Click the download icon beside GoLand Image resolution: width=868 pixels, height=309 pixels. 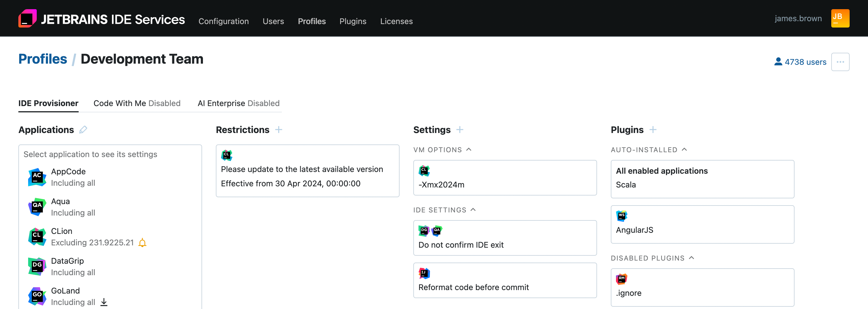pos(104,302)
